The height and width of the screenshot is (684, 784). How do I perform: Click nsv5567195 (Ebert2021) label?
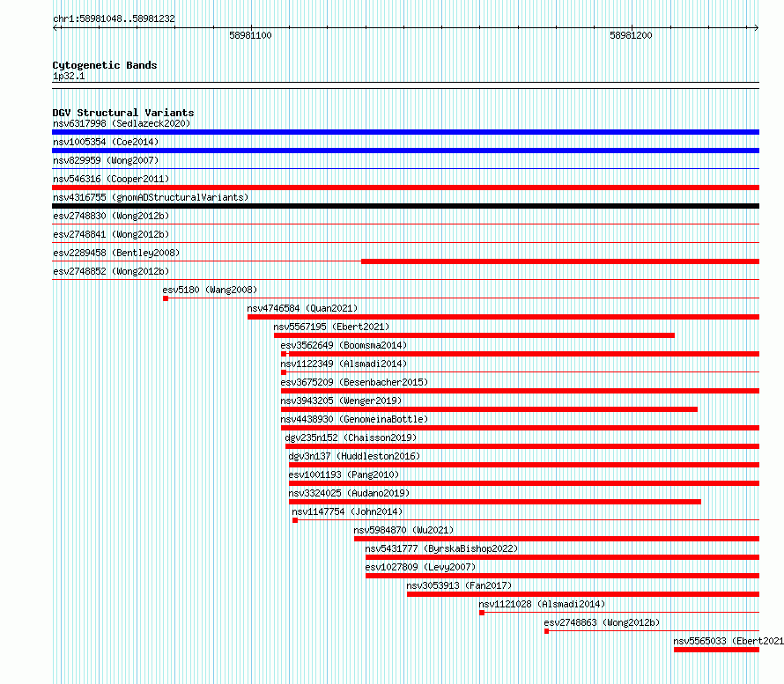pyautogui.click(x=331, y=327)
